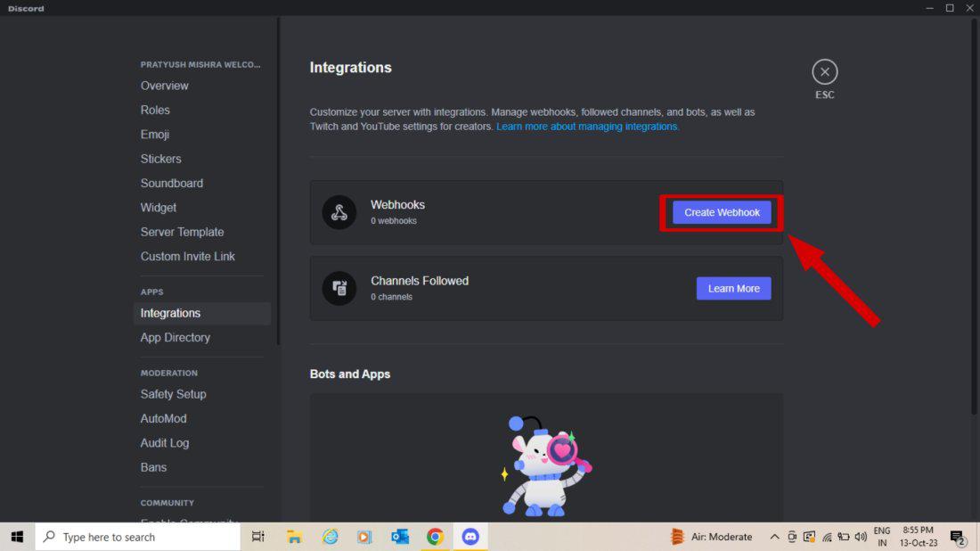Click the Type here to search box

137,537
